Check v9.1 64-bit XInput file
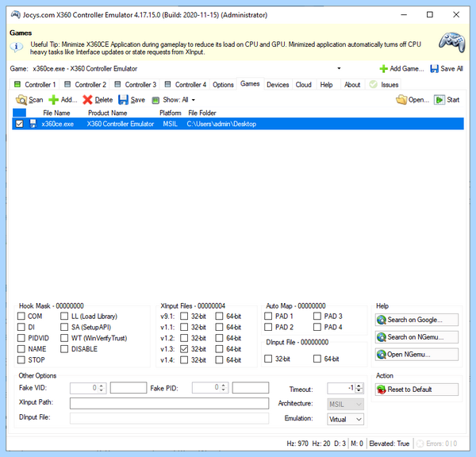Screen dimensions: 476x457 [x=219, y=316]
